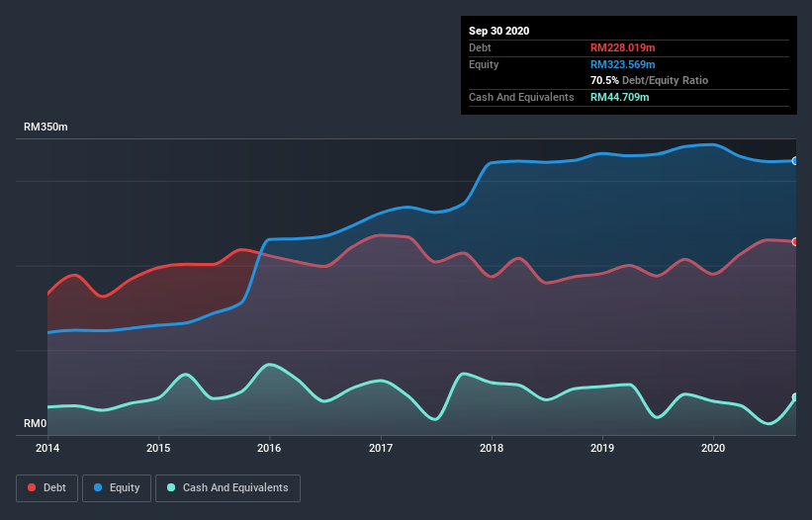This screenshot has height=520, width=812.
Task: Toggle Cash And Equivalents legend button
Action: (227, 488)
